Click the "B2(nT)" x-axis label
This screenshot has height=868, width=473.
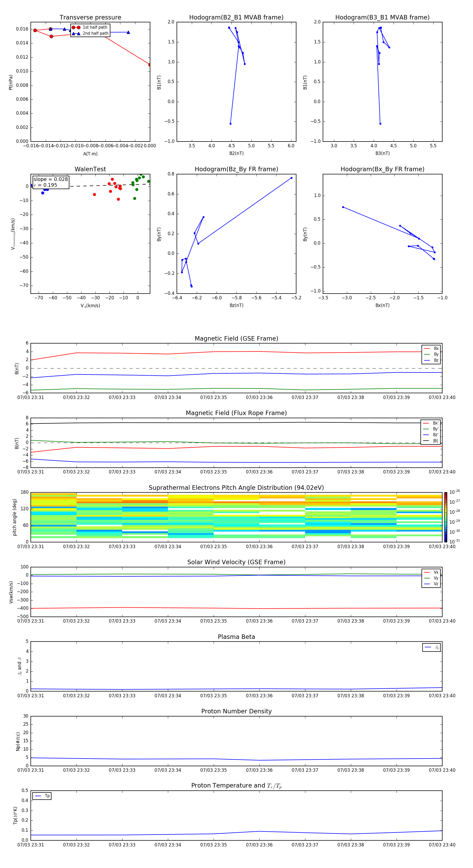click(x=236, y=153)
